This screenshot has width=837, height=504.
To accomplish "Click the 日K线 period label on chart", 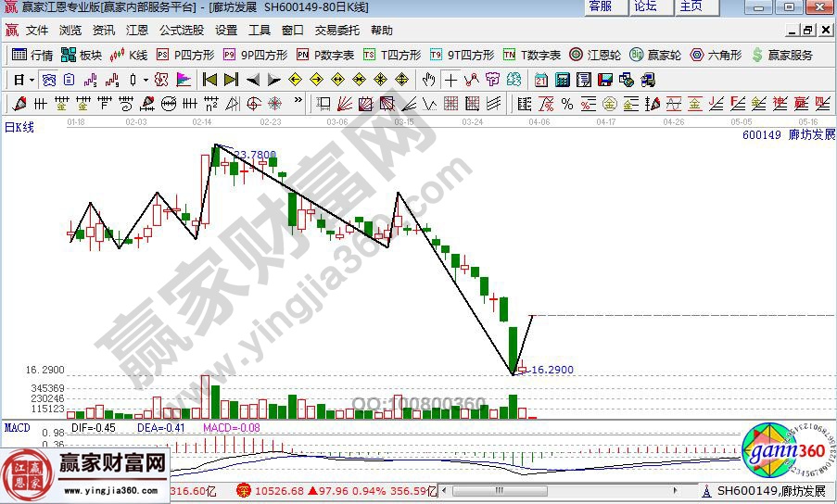I will point(19,128).
